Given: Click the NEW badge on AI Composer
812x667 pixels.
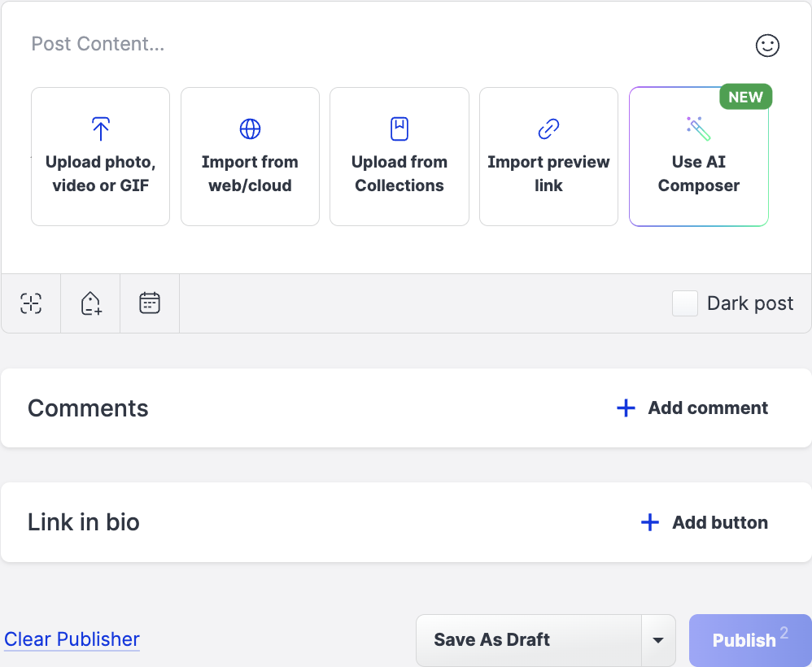Looking at the screenshot, I should [745, 96].
